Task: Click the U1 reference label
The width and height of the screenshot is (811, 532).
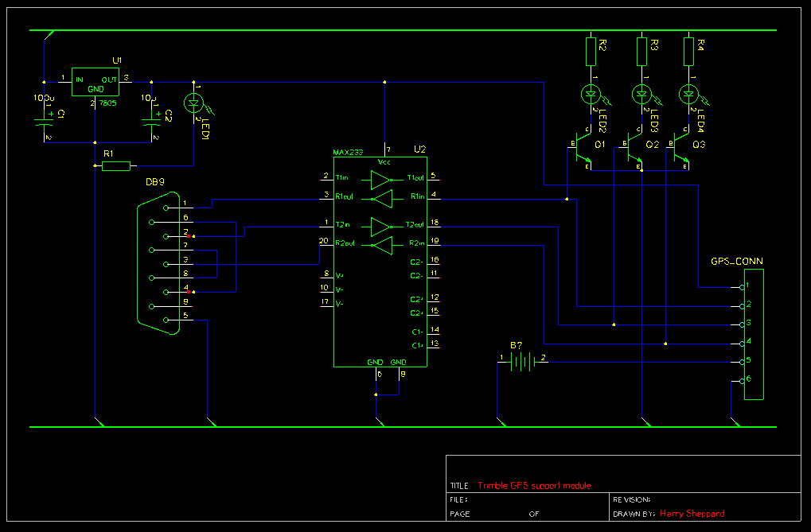Action: (118, 60)
